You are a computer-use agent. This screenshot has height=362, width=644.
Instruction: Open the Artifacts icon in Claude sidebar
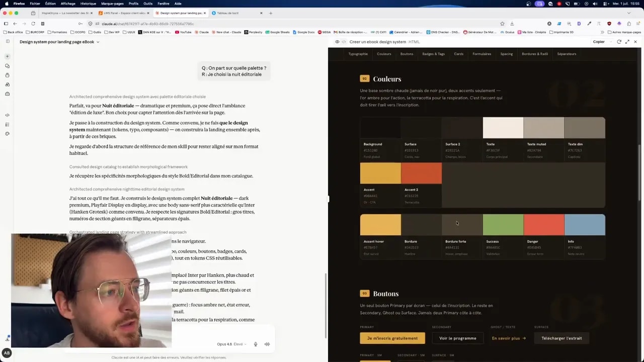pyautogui.click(x=7, y=84)
